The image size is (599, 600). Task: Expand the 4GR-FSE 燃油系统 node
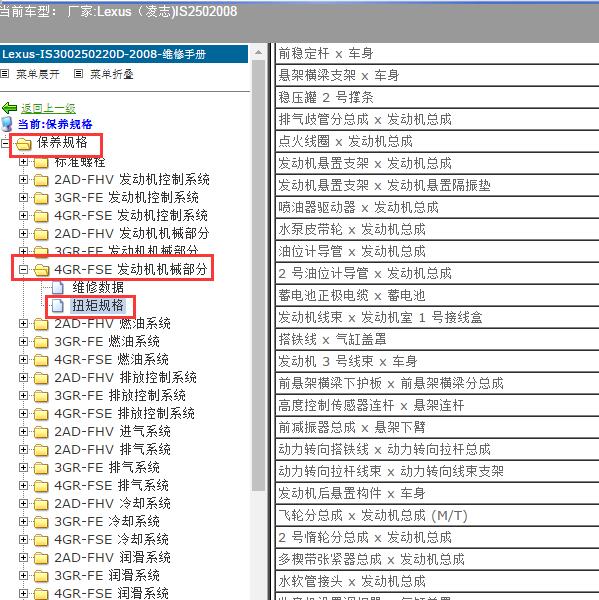pos(23,359)
